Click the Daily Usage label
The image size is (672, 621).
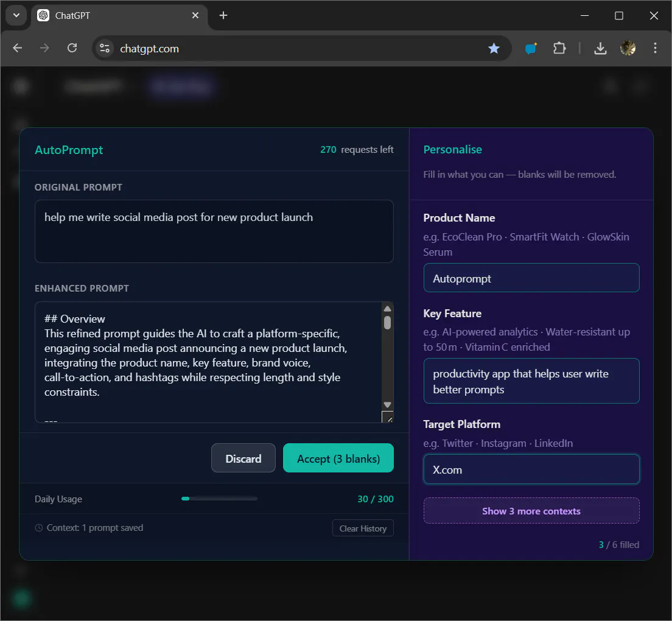point(58,499)
